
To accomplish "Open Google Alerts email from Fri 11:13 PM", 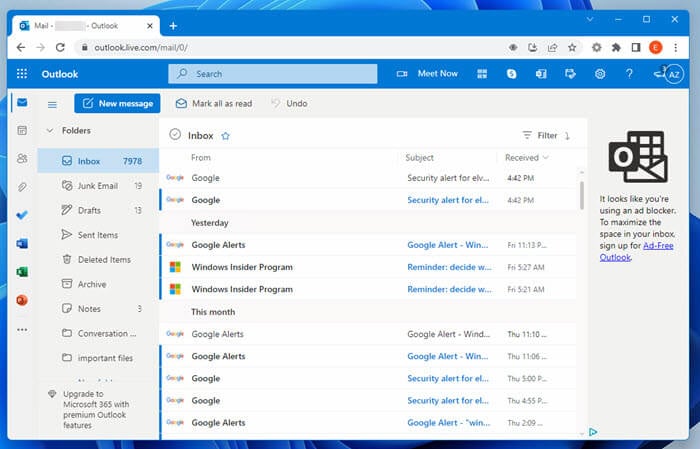I will point(368,245).
